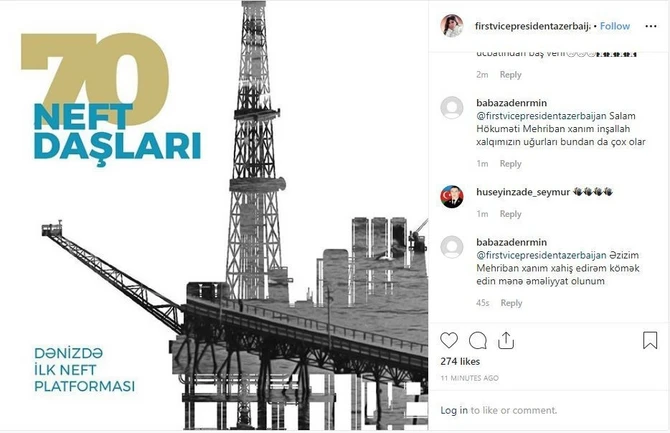Reply to the comment posted 45s ago
Screen dimensions: 670x433
tap(511, 303)
